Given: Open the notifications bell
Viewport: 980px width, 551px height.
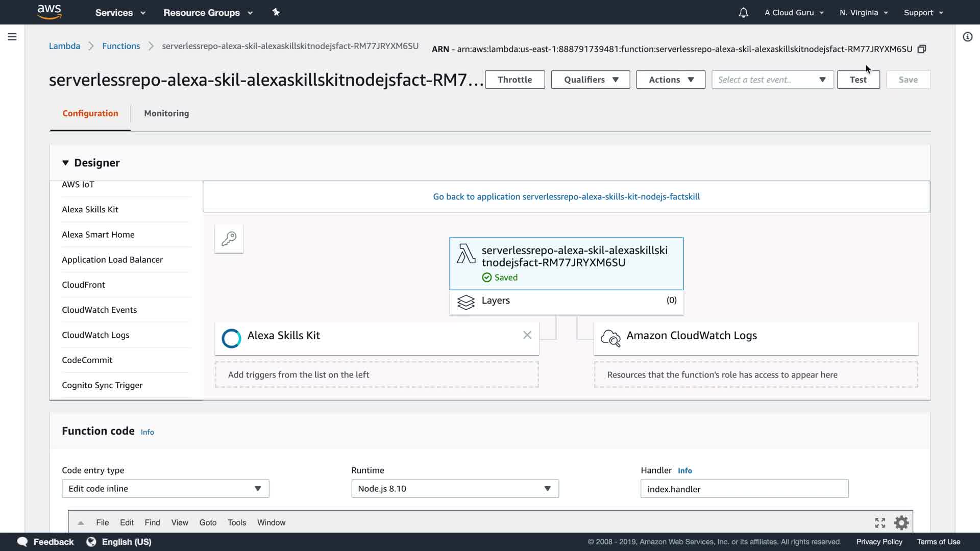Looking at the screenshot, I should (x=743, y=13).
